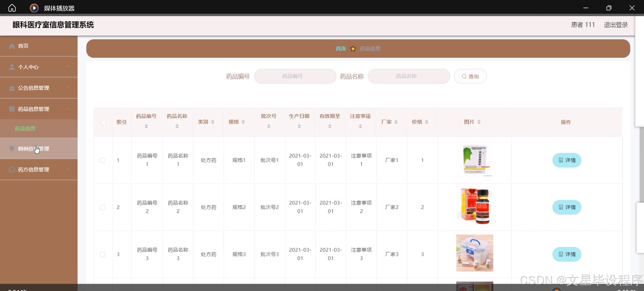
Task: Sort by 厂家 column arrows
Action: click(x=396, y=122)
